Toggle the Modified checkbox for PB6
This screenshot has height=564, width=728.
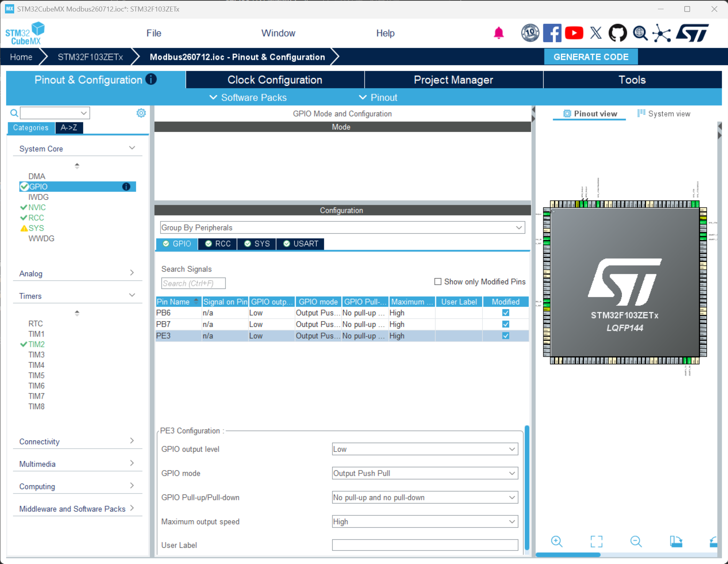click(x=506, y=313)
